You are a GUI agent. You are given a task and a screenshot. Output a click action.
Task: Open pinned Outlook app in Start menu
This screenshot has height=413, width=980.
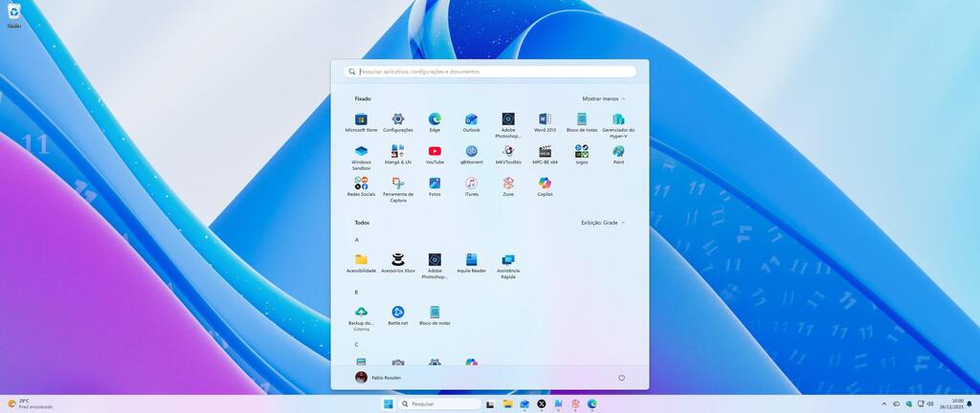pyautogui.click(x=471, y=123)
